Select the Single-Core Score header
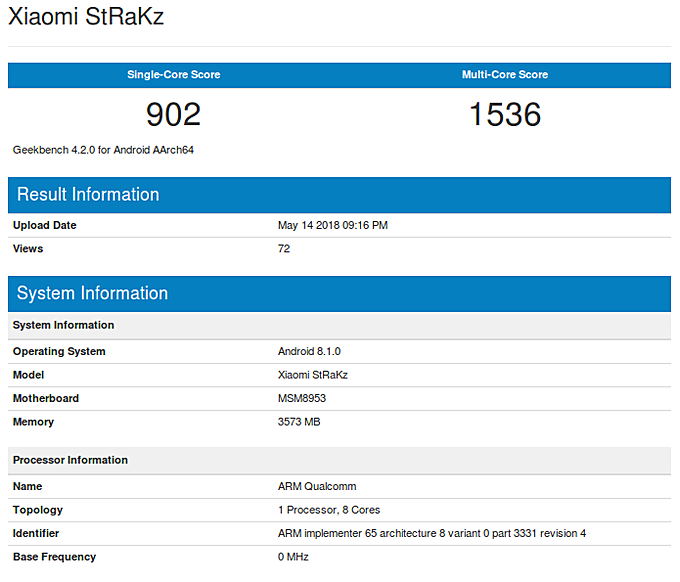Screen dimensions: 680x582 [x=173, y=75]
